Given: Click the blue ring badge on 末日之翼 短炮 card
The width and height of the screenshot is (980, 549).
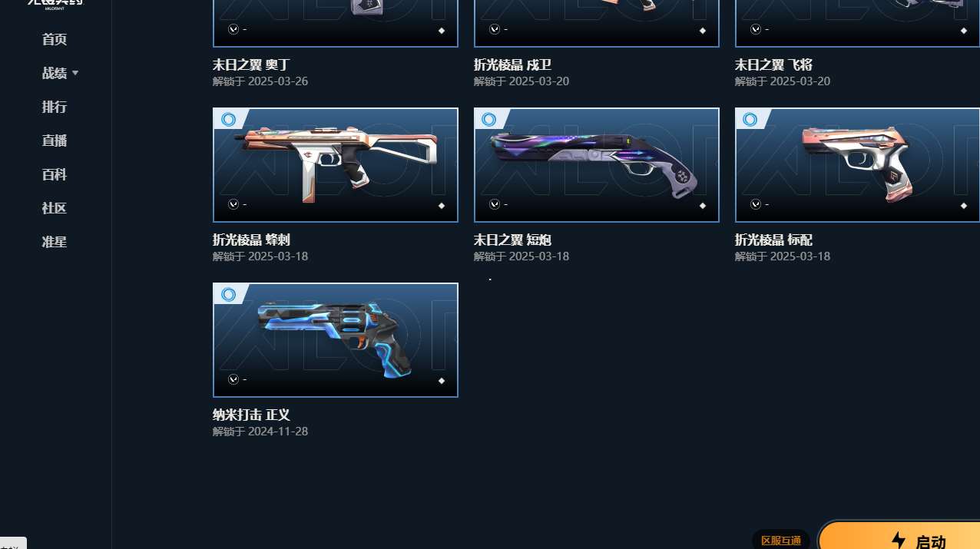Looking at the screenshot, I should (x=489, y=120).
